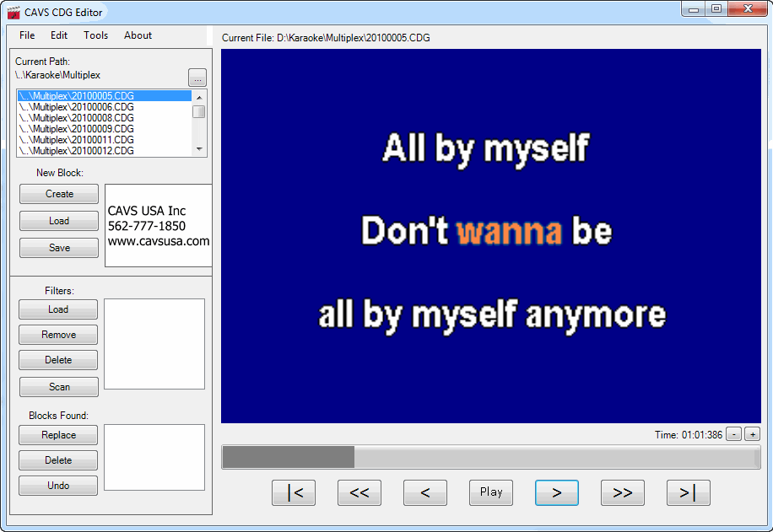Click the Blocks Found Delete button

point(58,460)
